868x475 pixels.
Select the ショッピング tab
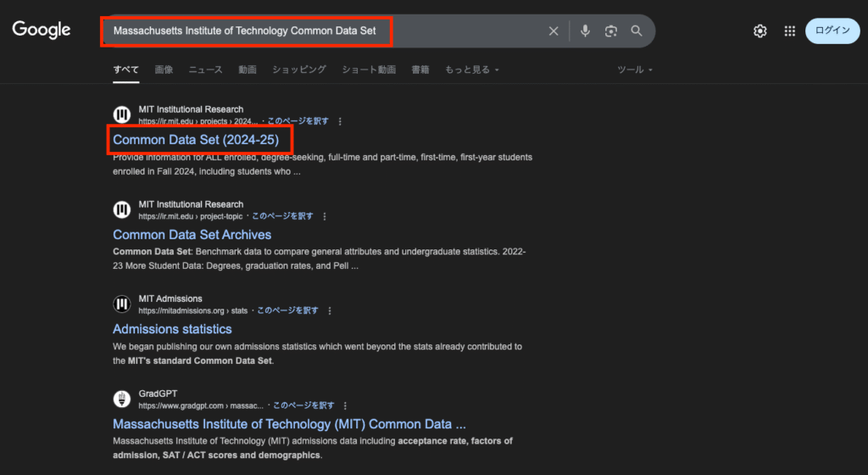click(x=299, y=70)
